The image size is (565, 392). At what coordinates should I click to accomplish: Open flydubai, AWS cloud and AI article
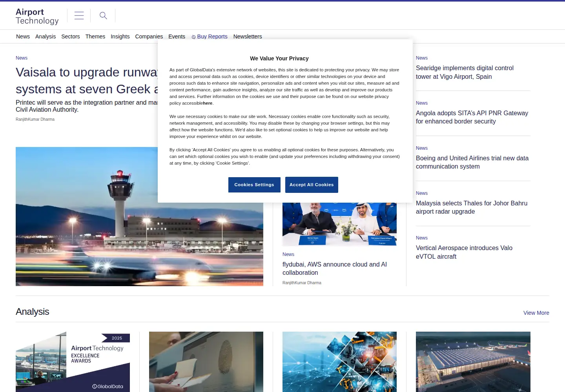pyautogui.click(x=335, y=269)
